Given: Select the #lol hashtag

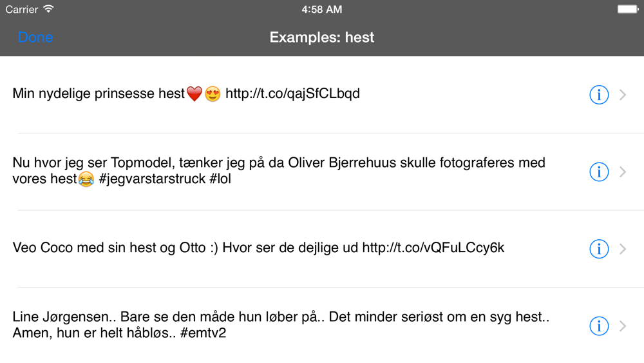Looking at the screenshot, I should pyautogui.click(x=220, y=179).
